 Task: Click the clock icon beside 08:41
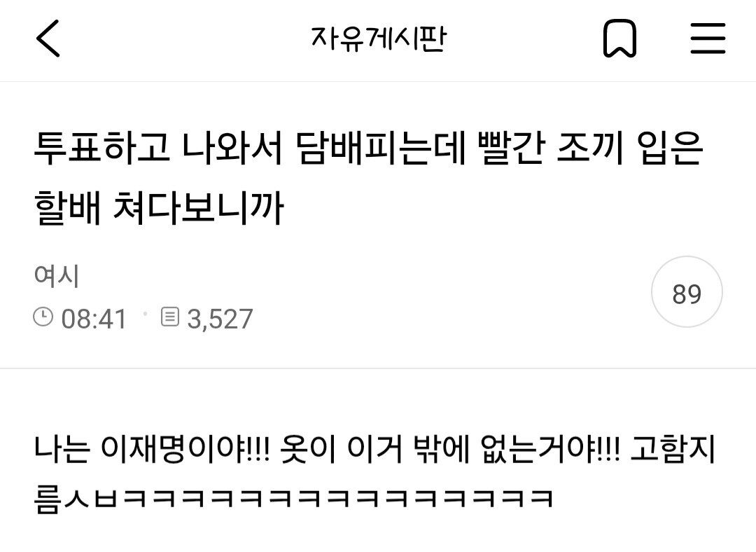tap(43, 317)
